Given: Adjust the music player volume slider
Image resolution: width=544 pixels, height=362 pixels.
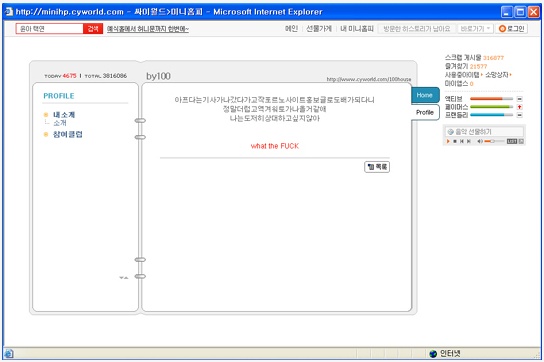Looking at the screenshot, I should point(494,141).
